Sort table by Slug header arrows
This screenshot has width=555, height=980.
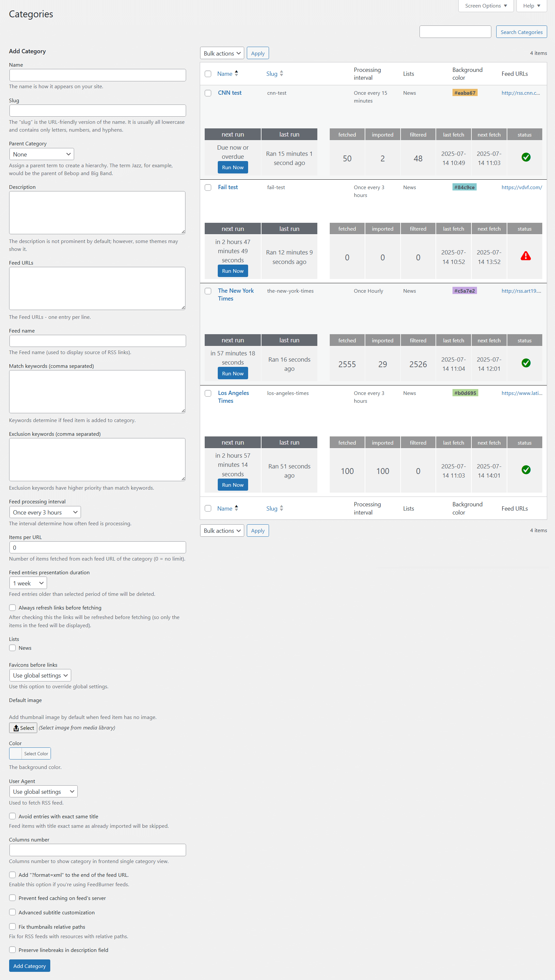click(x=281, y=73)
